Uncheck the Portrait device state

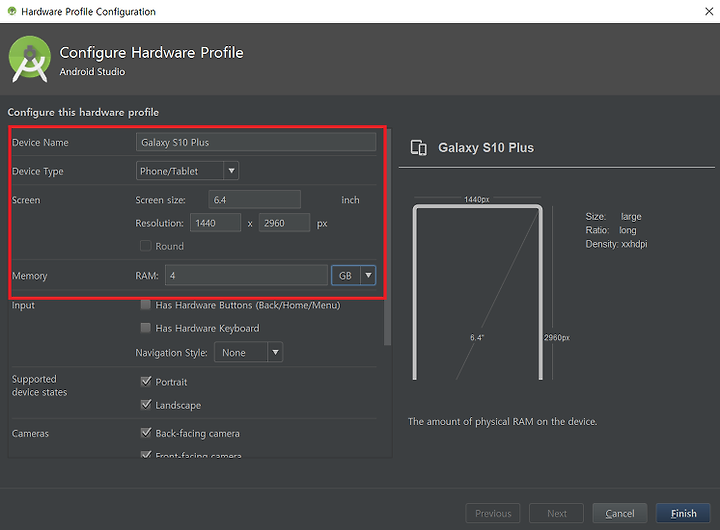[146, 381]
